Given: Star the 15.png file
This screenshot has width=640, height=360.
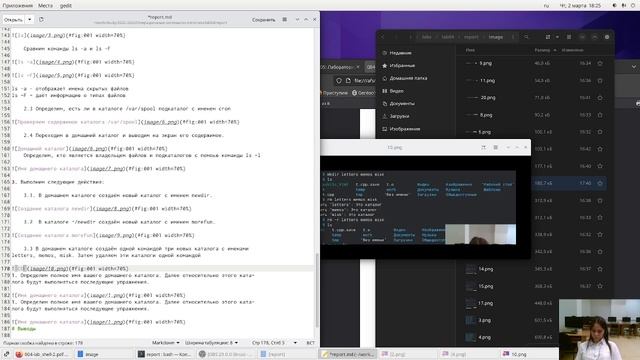Looking at the screenshot, I should coord(600,286).
